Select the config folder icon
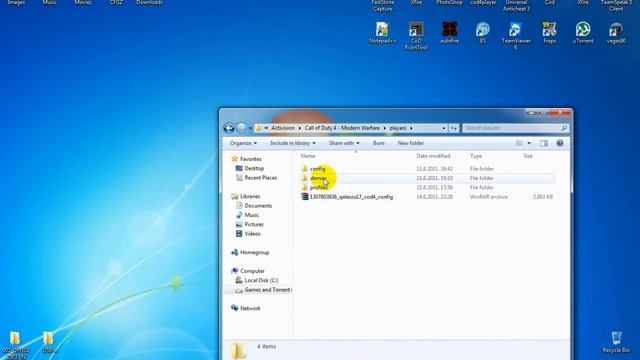Screen dimensions: 640x360 pyautogui.click(x=304, y=169)
